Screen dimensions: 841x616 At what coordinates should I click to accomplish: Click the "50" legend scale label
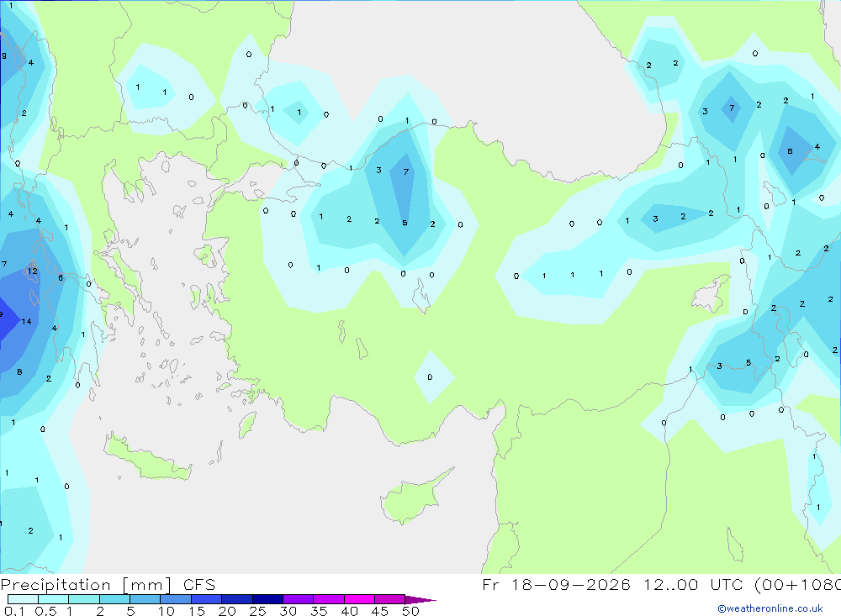coord(411,611)
